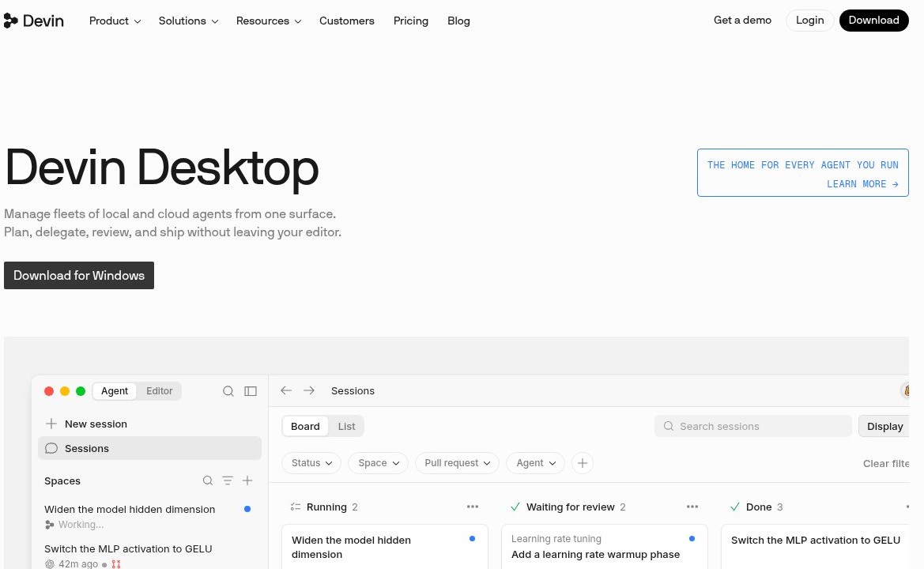This screenshot has width=924, height=569.
Task: Select Sessions in the app sidebar
Action: click(x=149, y=448)
